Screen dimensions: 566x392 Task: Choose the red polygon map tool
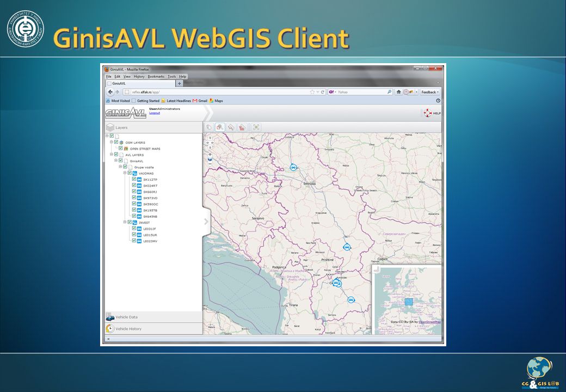pyautogui.click(x=242, y=127)
